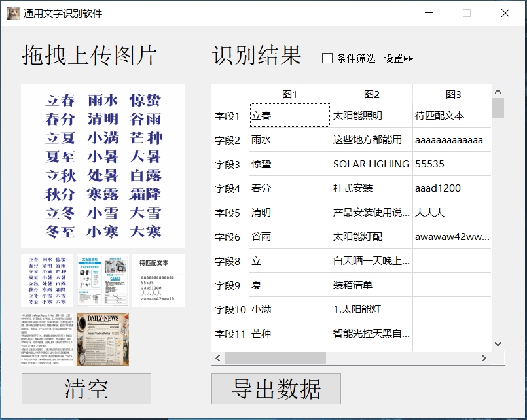This screenshot has height=420, width=527.
Task: Click the horizontal scrollbar left arrow
Action: point(218,359)
